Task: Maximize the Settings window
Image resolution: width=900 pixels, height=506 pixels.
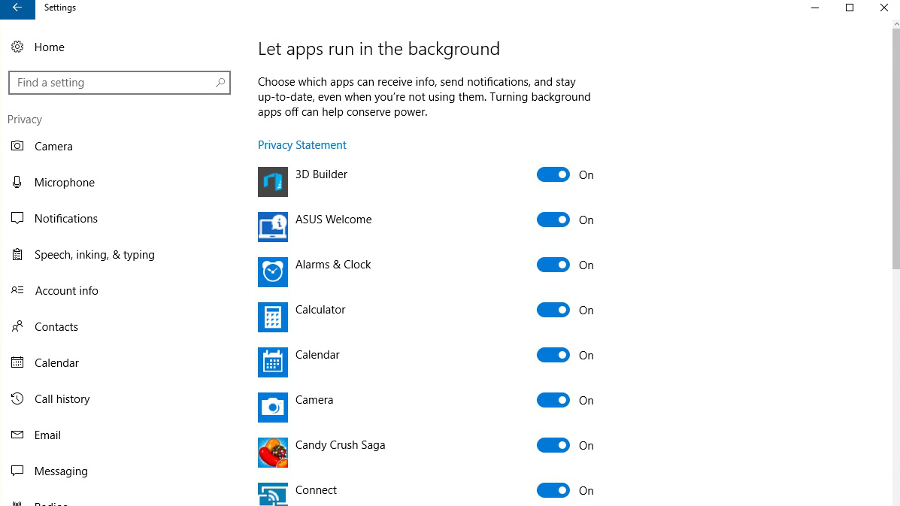Action: 849,8
